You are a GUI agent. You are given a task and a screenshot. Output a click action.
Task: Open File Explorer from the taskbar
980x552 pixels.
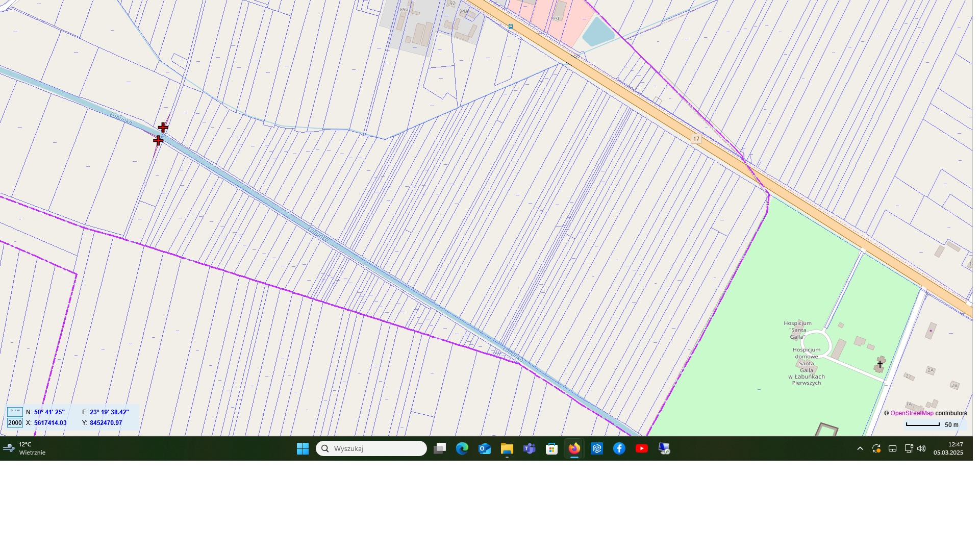[507, 448]
